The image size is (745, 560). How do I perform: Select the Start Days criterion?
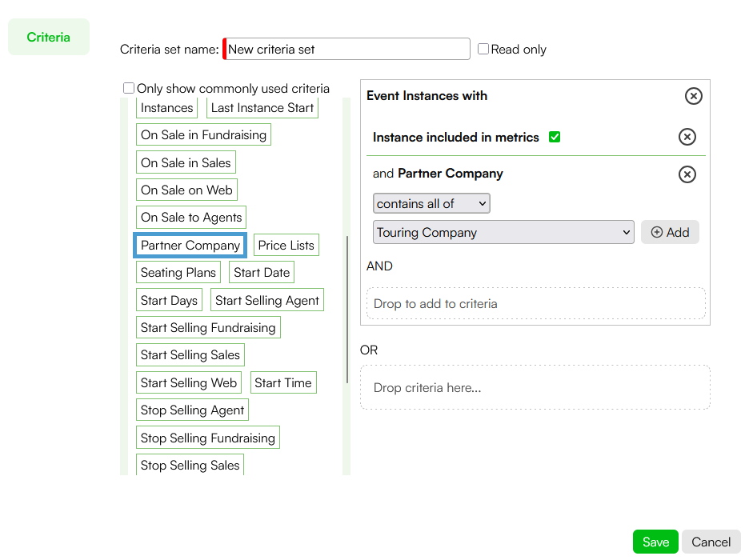pos(169,300)
